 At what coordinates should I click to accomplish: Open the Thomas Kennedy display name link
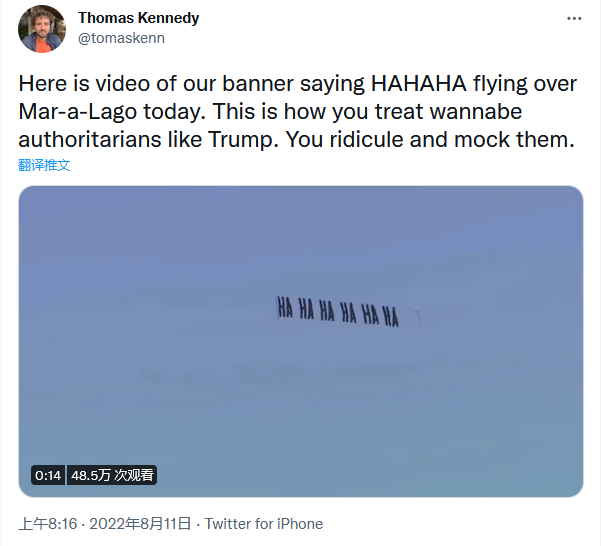click(x=138, y=18)
